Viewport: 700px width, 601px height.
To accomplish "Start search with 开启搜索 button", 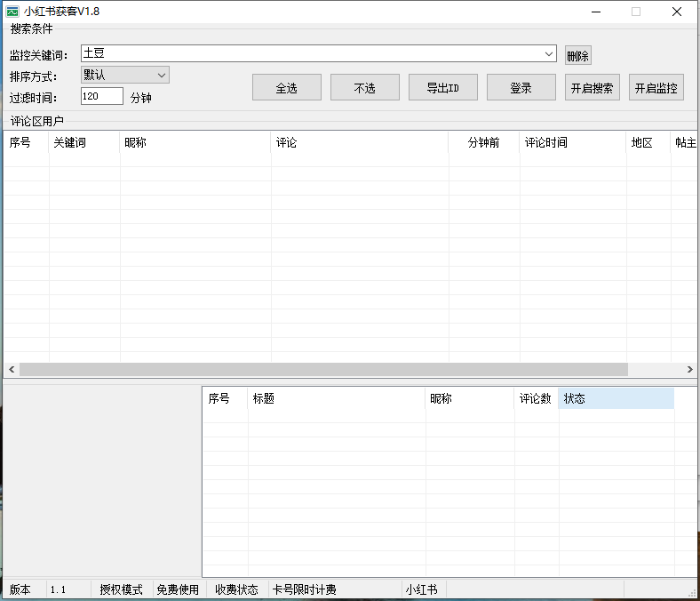I will coord(592,88).
